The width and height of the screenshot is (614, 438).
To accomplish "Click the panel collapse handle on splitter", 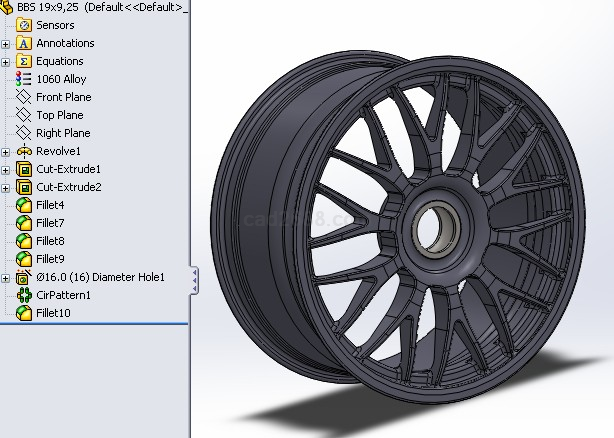I will pos(194,280).
